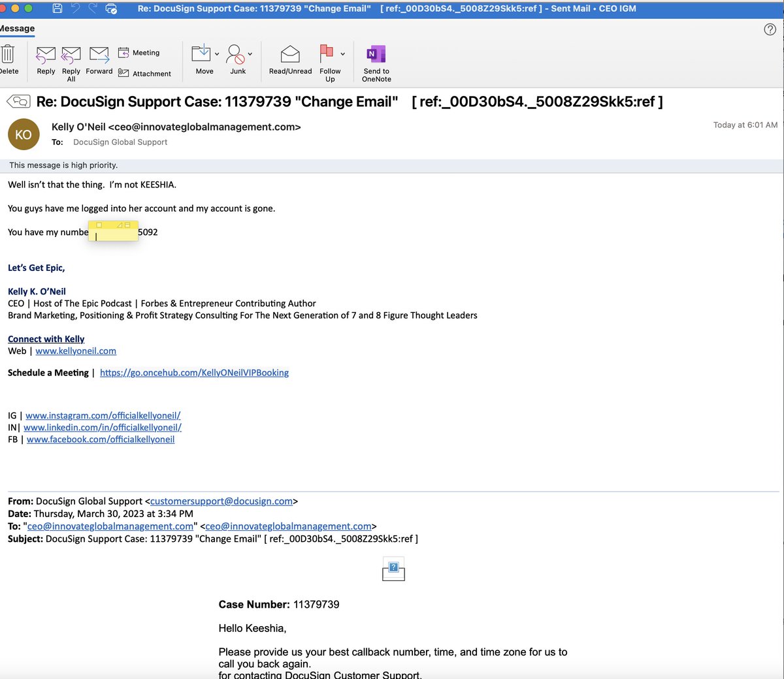This screenshot has width=784, height=679.
Task: Click the redo arrow in title bar
Action: point(93,8)
